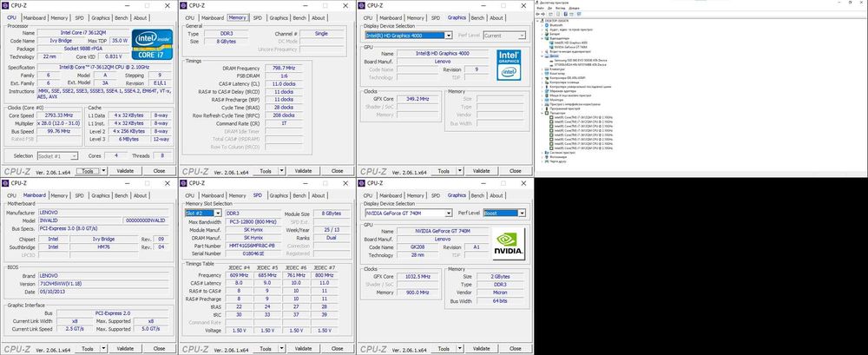This screenshot has width=868, height=355.
Task: Select the DESKTOP root node in Device Manager
Action: (x=557, y=21)
